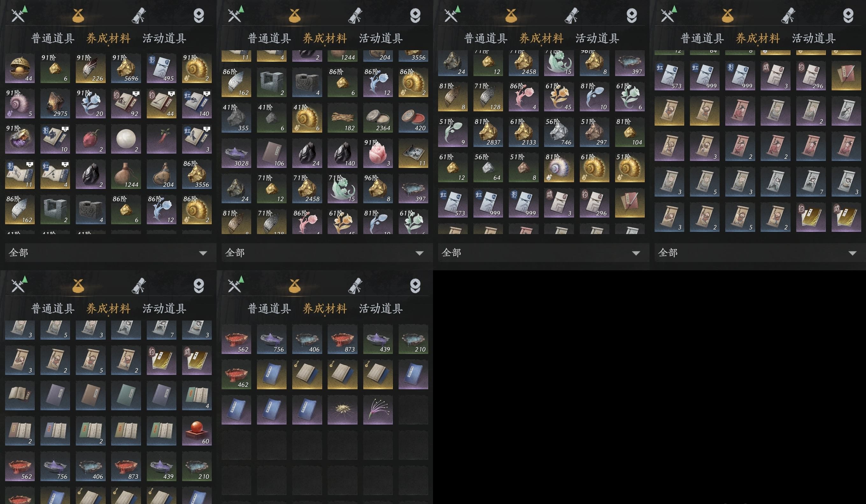Screen dimensions: 866x504
Task: Open the mask icon above the portrait scrolls panel
Action: click(848, 16)
